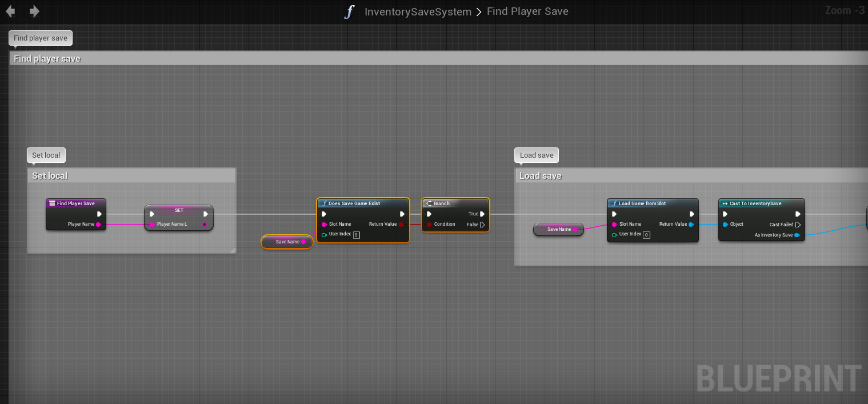Viewport: 868px width, 404px height.
Task: Click Branch False output pin
Action: point(482,225)
